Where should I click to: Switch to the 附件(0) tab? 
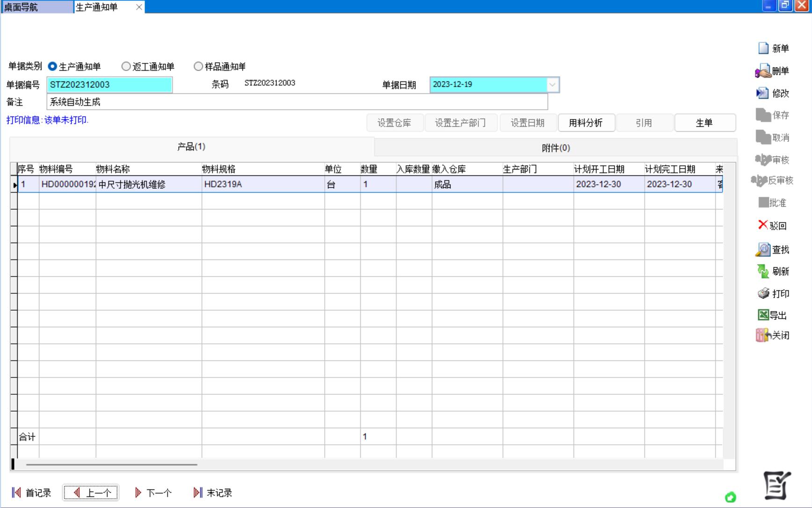pyautogui.click(x=555, y=148)
